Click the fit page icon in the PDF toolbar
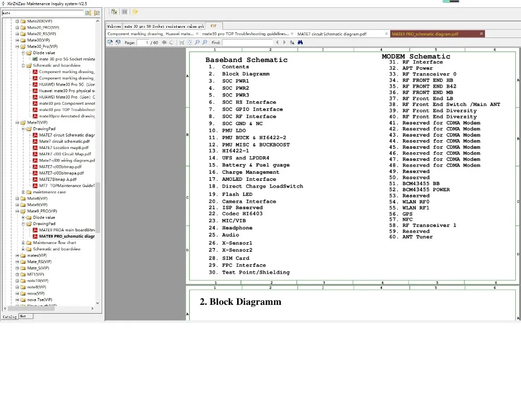This screenshot has width=521, height=420. coord(190,43)
